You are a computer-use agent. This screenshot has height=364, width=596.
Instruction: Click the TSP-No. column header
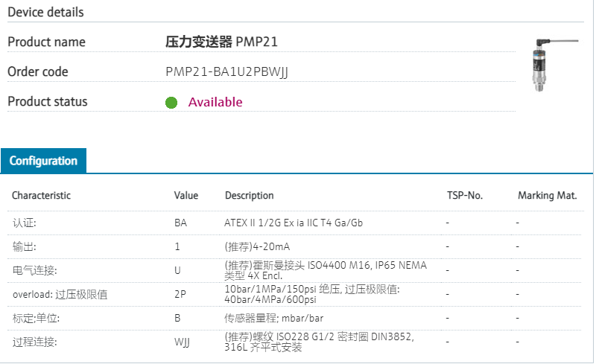click(464, 196)
